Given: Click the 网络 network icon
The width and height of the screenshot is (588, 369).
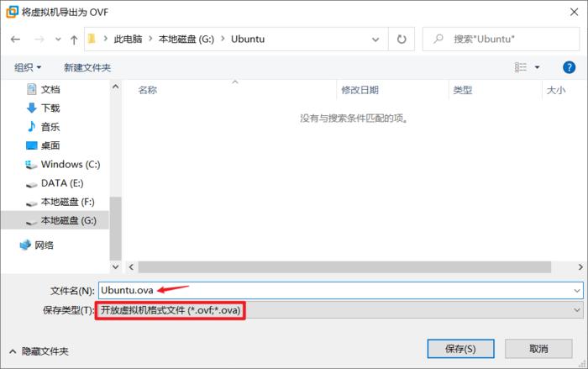Looking at the screenshot, I should pos(25,245).
